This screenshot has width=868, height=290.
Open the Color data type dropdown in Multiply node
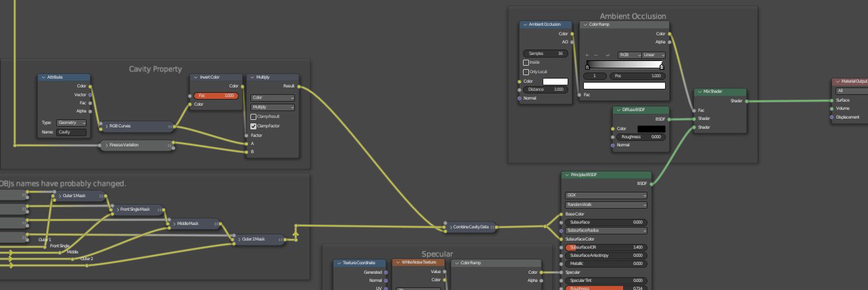pyautogui.click(x=273, y=98)
